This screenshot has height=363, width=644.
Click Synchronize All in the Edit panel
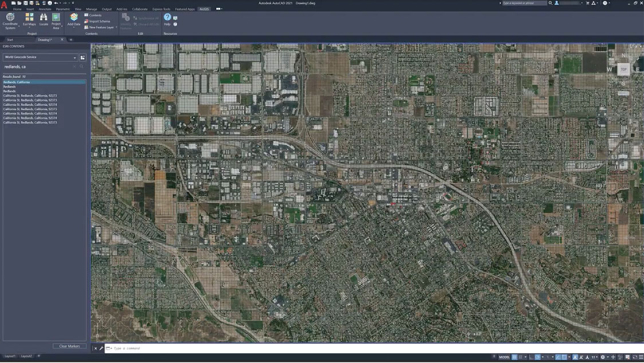147,18
